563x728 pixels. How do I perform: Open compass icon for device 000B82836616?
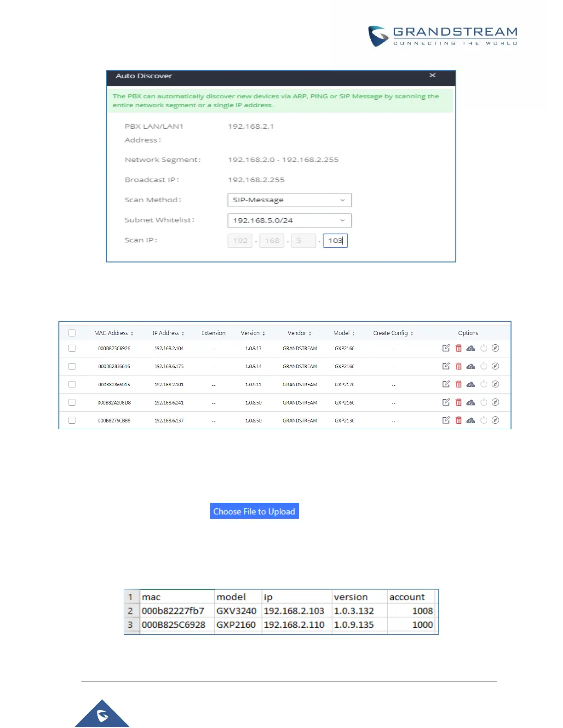pos(495,366)
